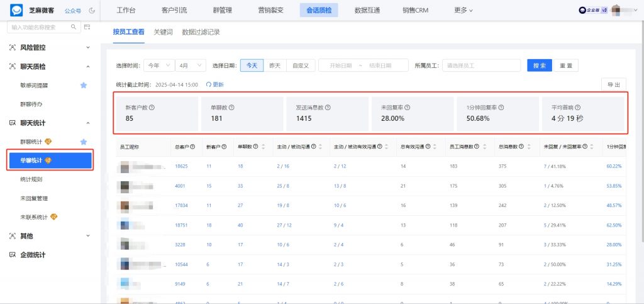
Task: Click the 芝麻微客 logo icon
Action: click(x=16, y=10)
